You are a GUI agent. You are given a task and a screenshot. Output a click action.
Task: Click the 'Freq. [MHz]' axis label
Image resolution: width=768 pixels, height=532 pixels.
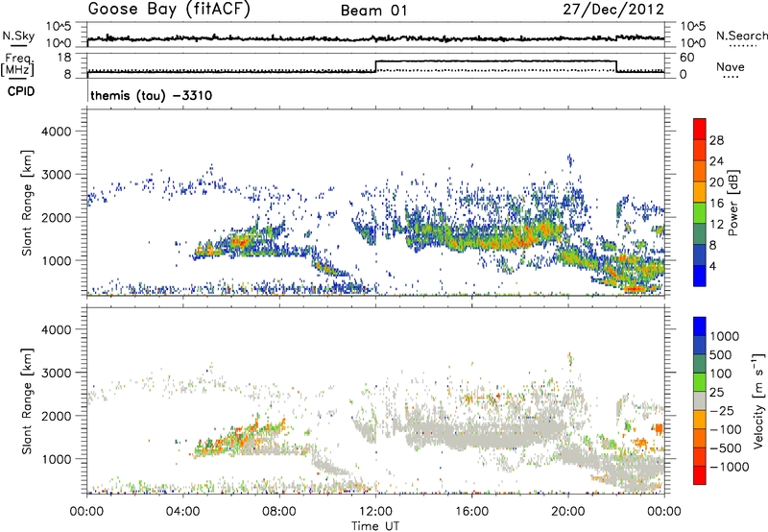coord(18,64)
